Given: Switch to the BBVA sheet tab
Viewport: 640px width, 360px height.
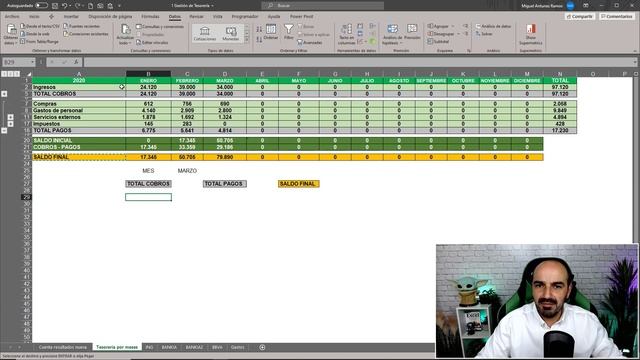Looking at the screenshot, I should (217, 347).
